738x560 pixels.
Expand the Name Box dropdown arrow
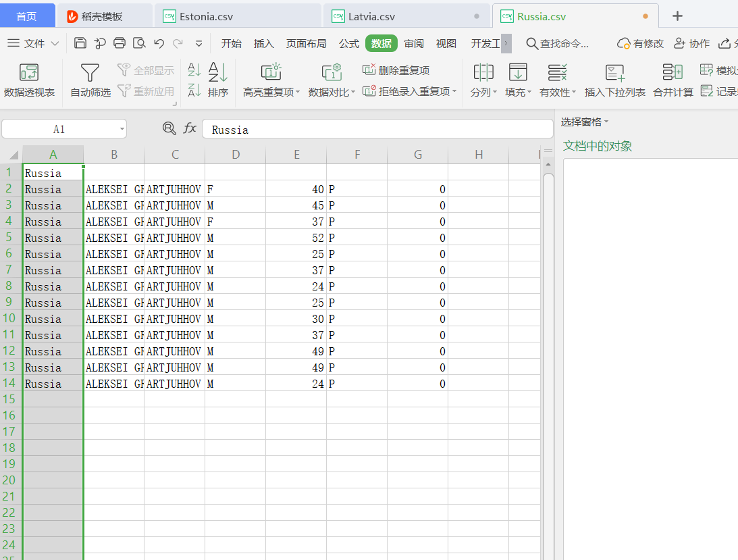click(x=122, y=128)
